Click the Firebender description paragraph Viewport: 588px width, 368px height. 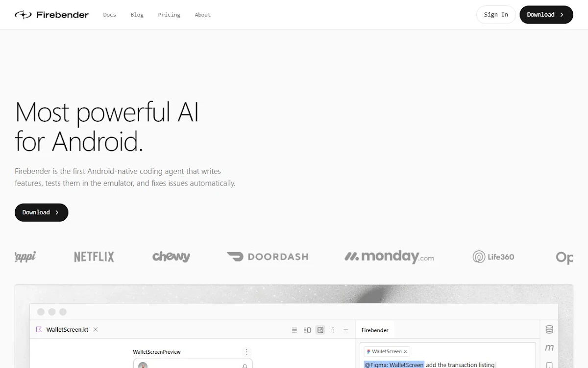[x=125, y=177]
